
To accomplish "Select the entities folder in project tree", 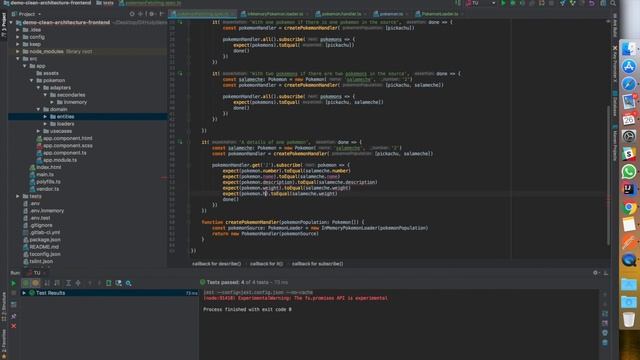I will (88, 117).
